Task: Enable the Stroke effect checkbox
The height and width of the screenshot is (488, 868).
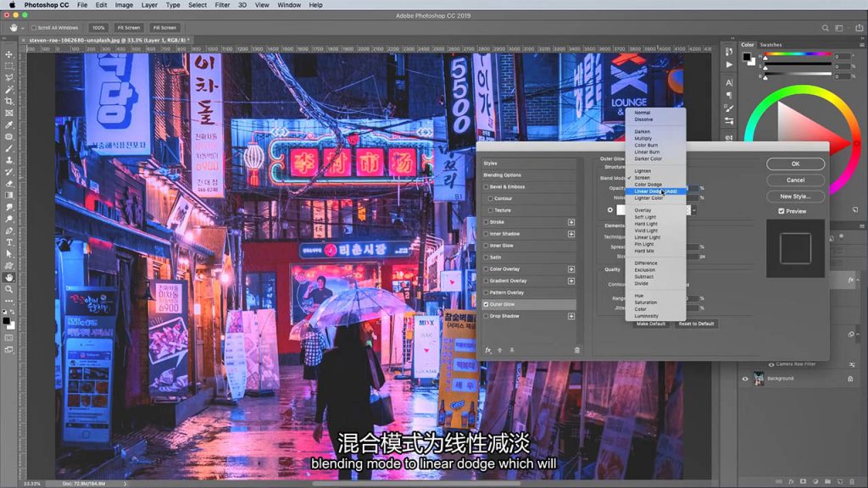Action: (x=486, y=222)
